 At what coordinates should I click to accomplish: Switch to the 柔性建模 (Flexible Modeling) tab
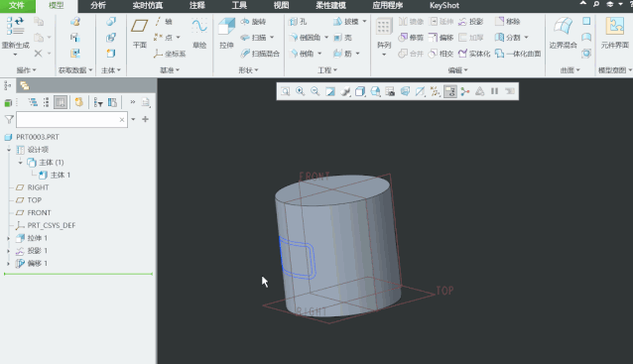[330, 6]
